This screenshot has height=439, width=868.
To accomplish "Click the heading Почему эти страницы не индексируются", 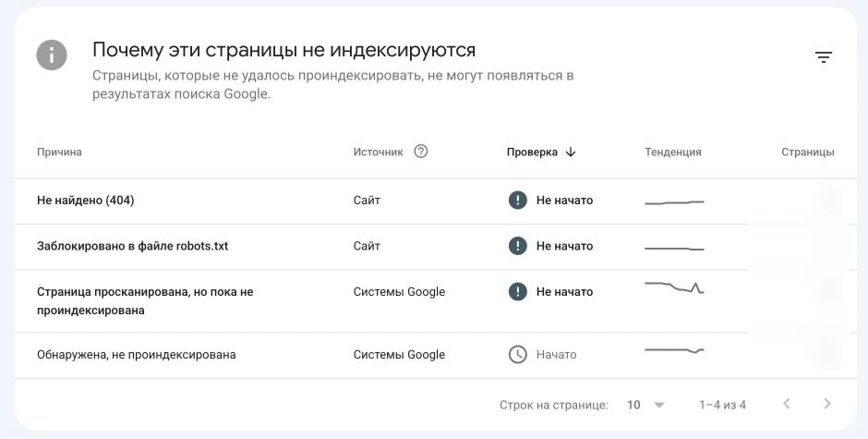I will (x=284, y=50).
